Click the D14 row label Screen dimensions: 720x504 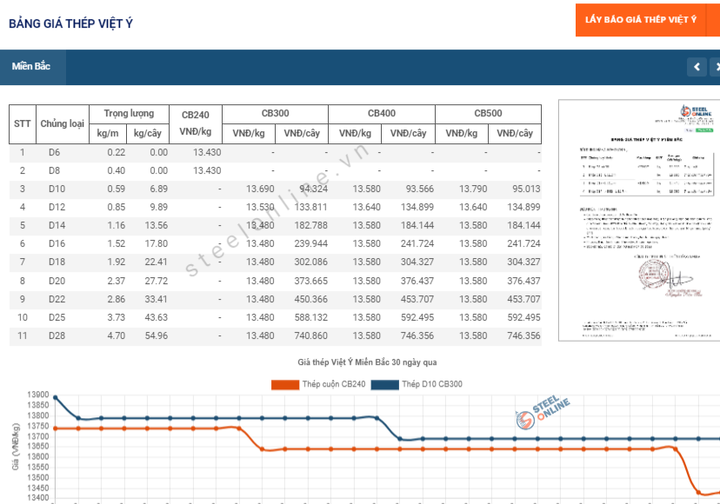click(57, 226)
